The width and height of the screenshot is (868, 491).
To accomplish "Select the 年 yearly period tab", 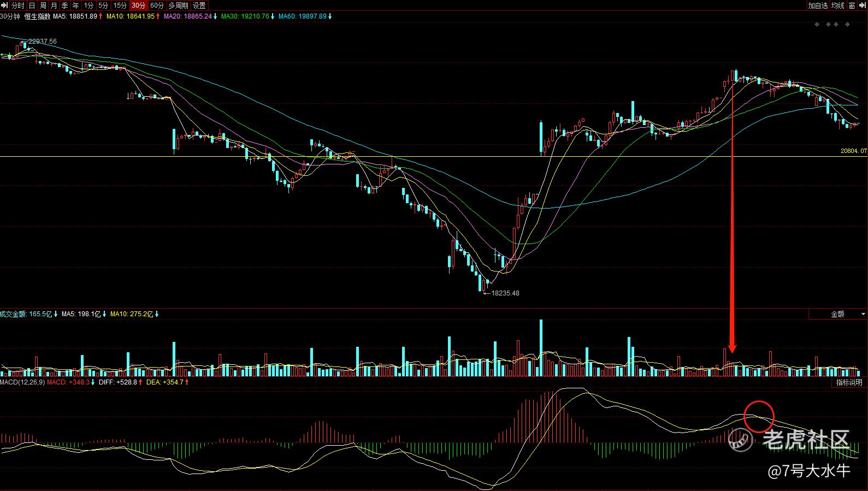I will pyautogui.click(x=75, y=5).
